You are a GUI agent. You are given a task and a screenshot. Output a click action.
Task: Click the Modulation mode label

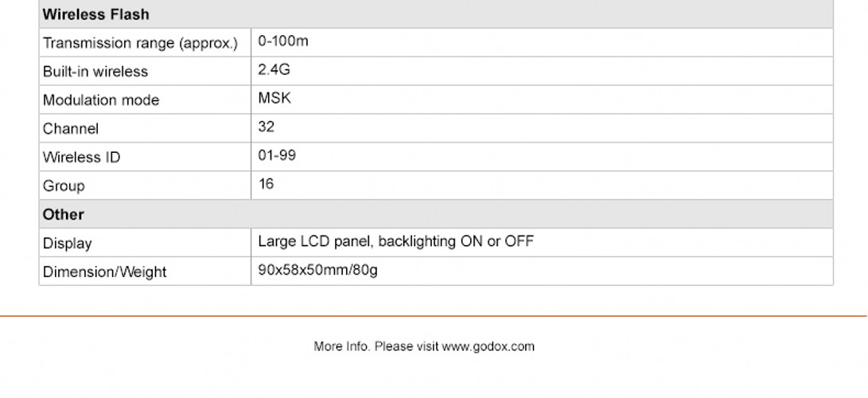click(101, 100)
